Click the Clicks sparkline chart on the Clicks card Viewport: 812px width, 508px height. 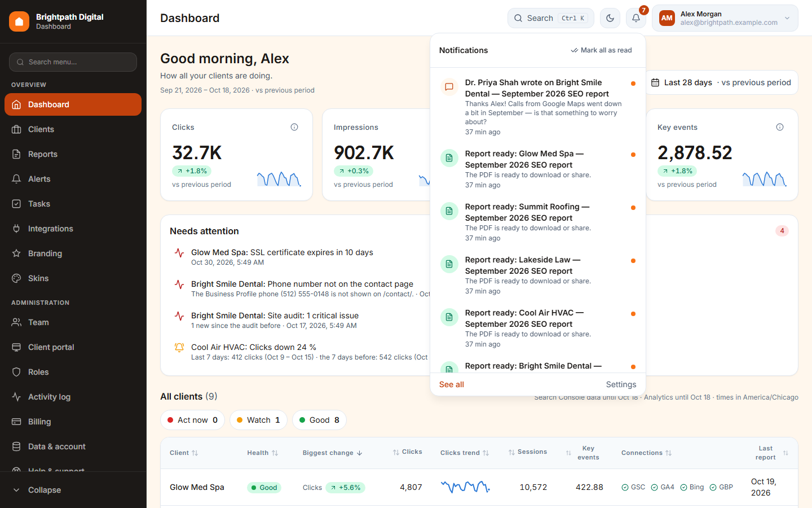279,179
